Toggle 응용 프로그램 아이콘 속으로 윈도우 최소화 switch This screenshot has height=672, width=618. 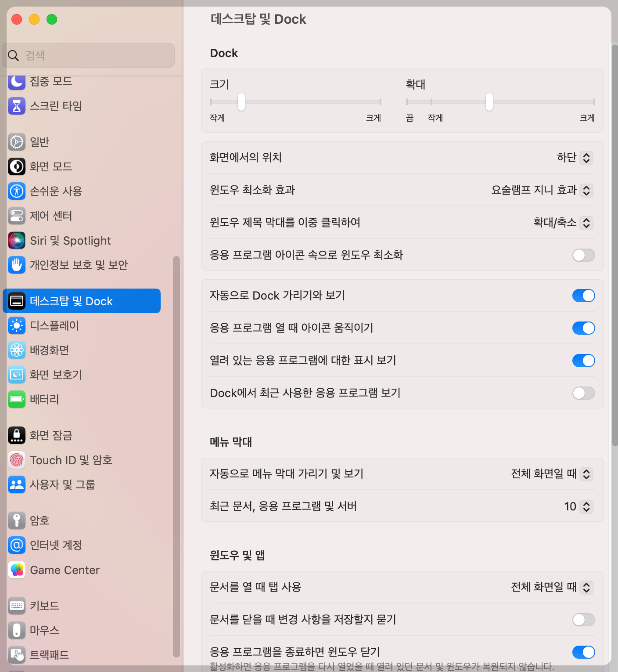(x=583, y=255)
